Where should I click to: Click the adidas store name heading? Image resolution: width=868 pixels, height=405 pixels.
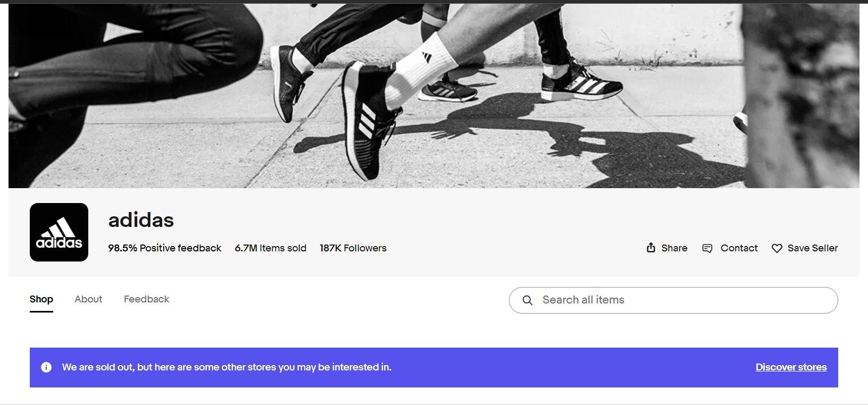coord(141,220)
